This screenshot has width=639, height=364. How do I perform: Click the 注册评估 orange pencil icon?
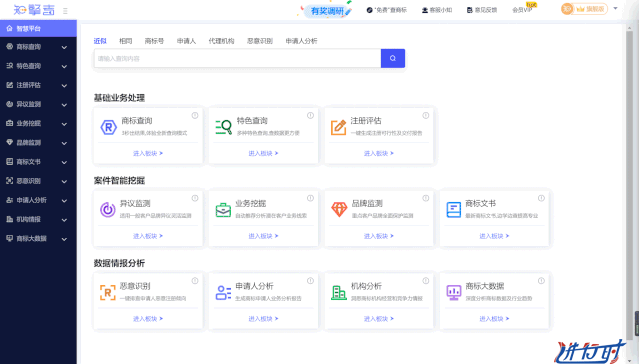pos(339,127)
